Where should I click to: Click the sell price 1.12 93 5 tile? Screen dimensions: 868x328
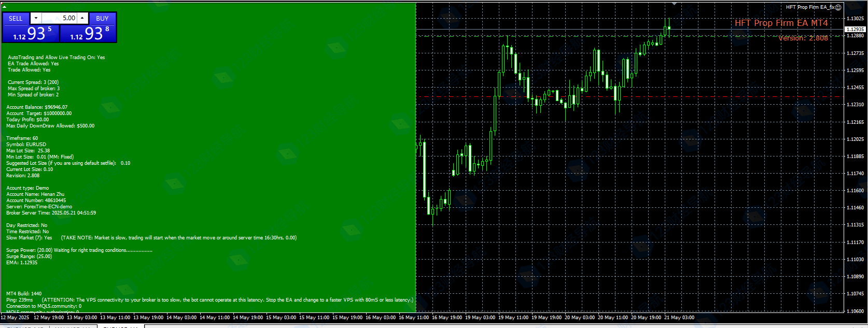[x=31, y=33]
